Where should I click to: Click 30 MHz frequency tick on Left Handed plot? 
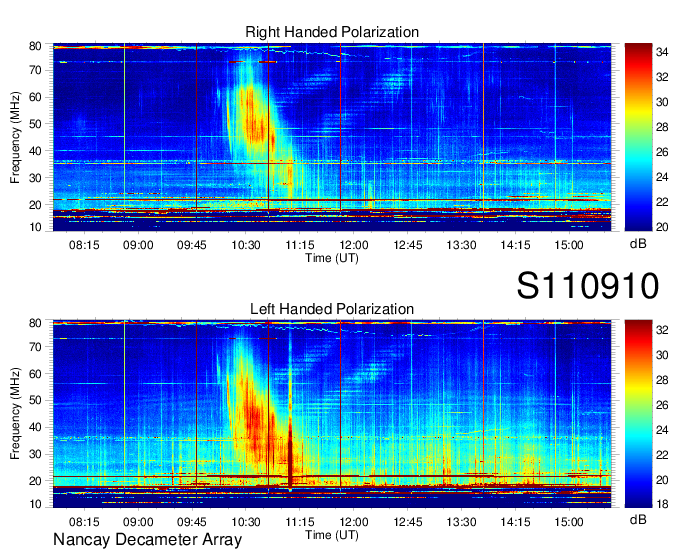click(35, 454)
